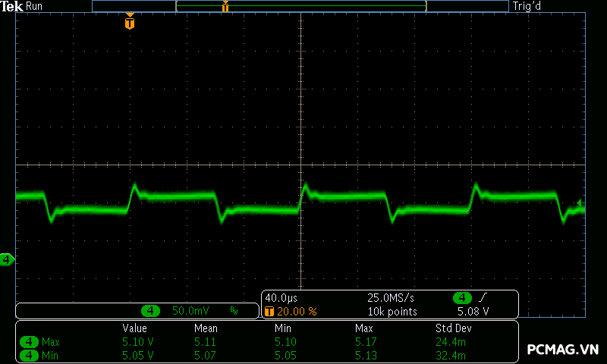Click the orange T icon beside 20.00 %
This screenshot has height=364, width=607.
pyautogui.click(x=269, y=311)
